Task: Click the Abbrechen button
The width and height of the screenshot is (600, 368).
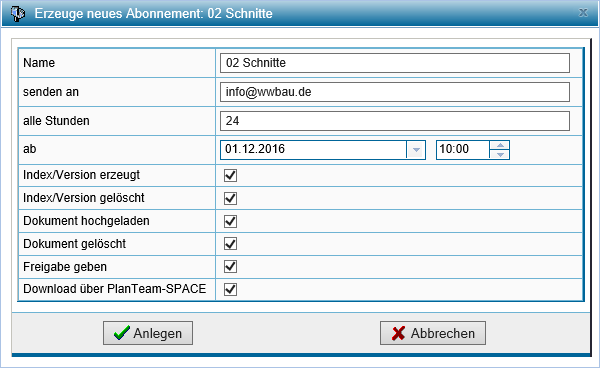Action: tap(433, 333)
